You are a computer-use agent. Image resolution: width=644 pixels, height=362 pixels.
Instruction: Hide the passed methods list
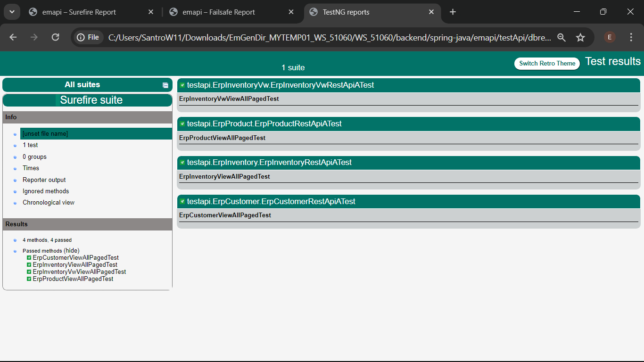pyautogui.click(x=72, y=251)
